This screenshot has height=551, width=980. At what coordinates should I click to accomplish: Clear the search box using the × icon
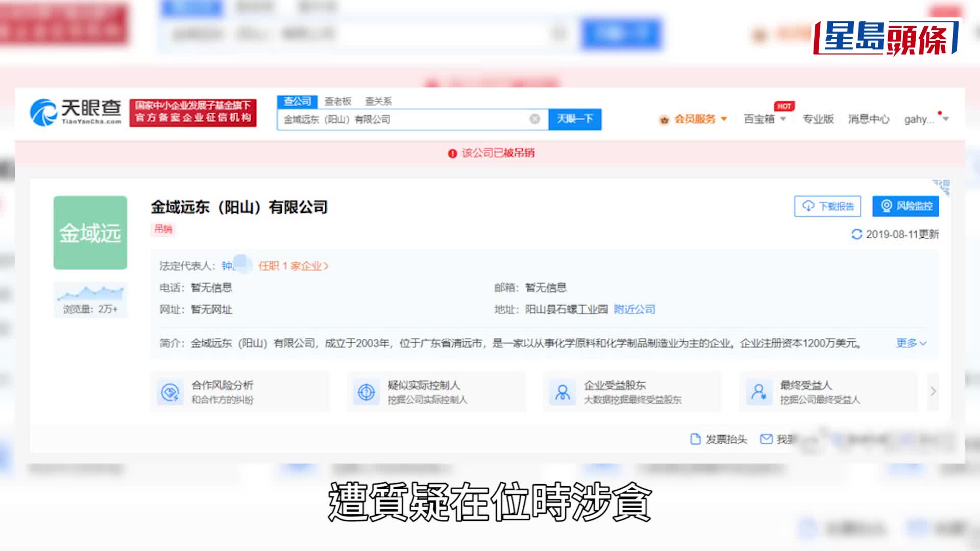pyautogui.click(x=534, y=119)
